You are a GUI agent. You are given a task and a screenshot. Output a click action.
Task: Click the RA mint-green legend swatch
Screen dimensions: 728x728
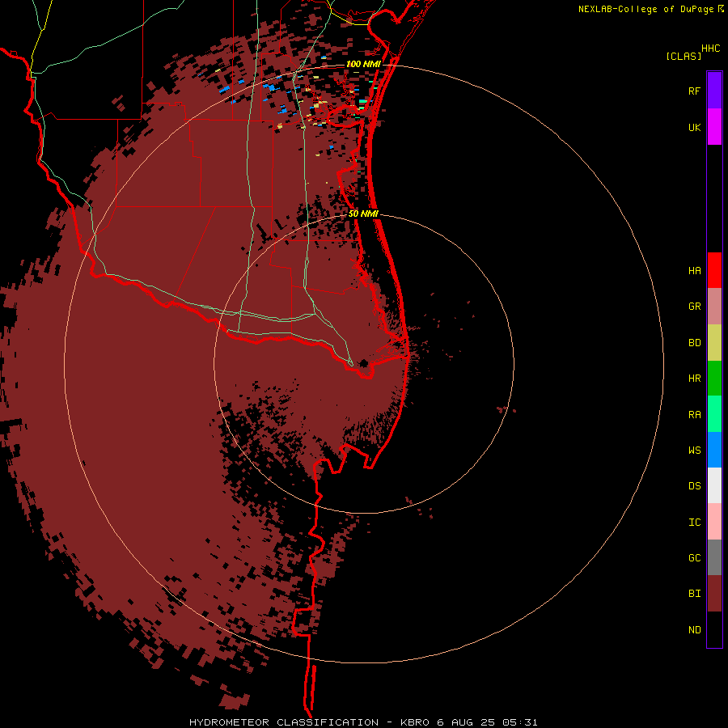click(714, 414)
